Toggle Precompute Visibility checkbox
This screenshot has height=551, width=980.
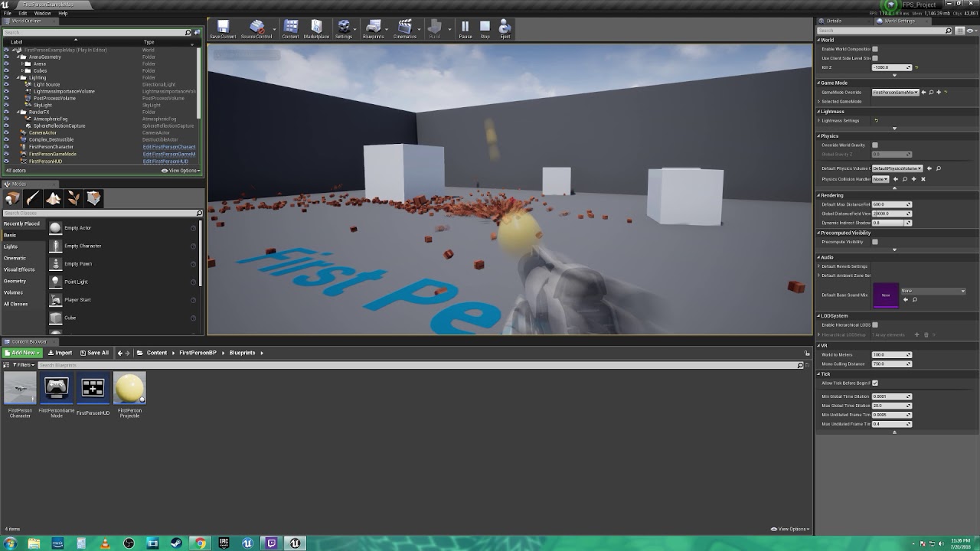tap(875, 242)
